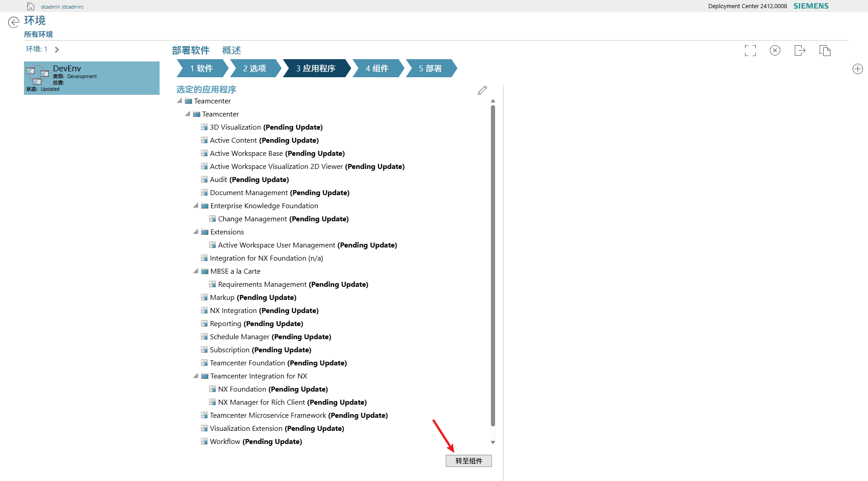Click the export icon in the top toolbar
The height and width of the screenshot is (481, 868).
(x=800, y=50)
